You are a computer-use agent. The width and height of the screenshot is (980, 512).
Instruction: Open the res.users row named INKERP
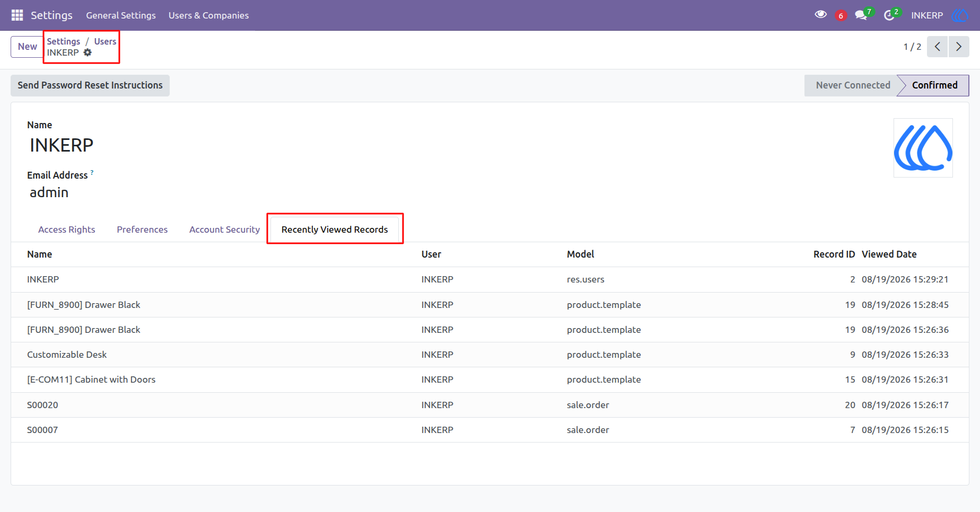pos(490,279)
